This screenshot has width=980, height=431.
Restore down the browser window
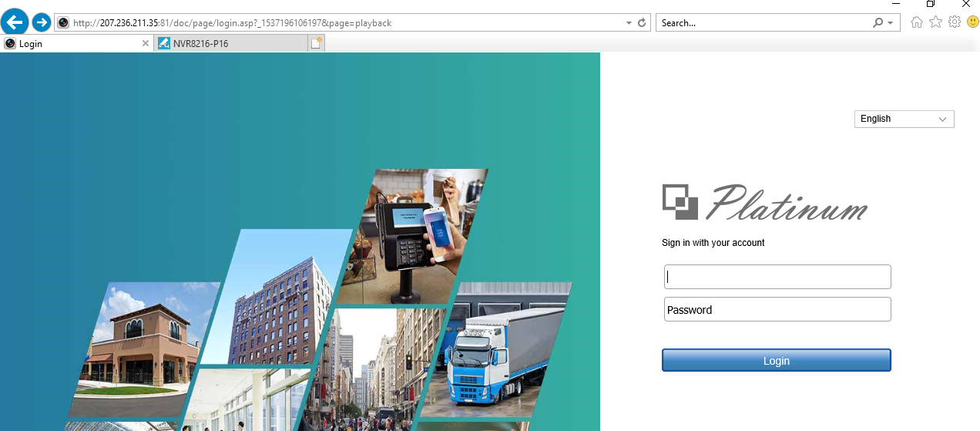coord(931,4)
